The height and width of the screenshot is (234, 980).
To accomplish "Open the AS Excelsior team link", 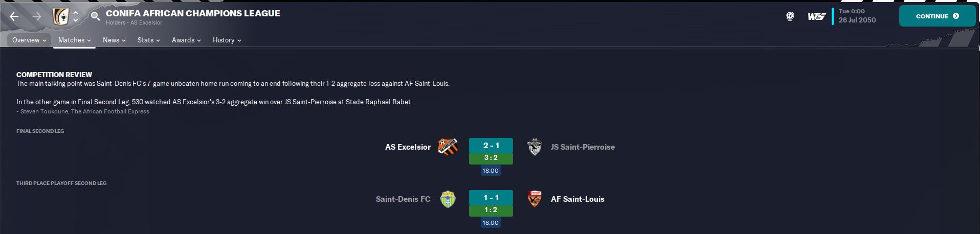I will pos(408,147).
